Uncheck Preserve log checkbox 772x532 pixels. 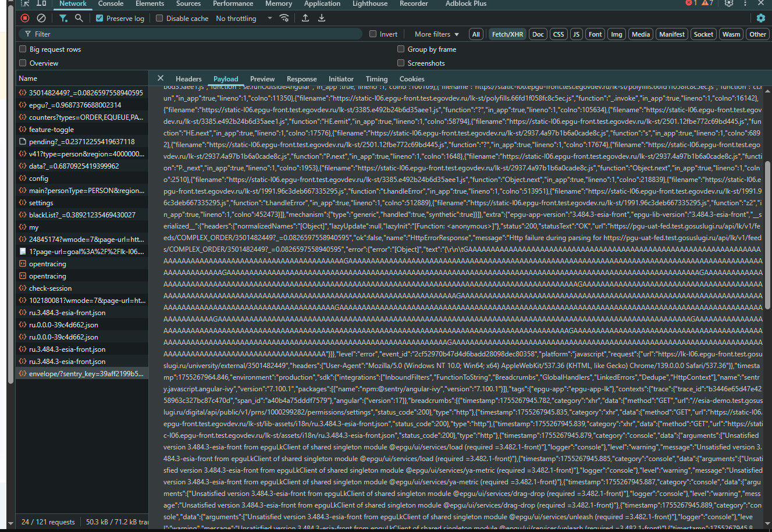[99, 18]
